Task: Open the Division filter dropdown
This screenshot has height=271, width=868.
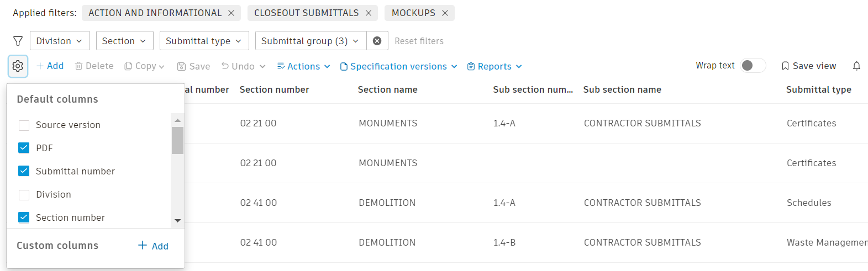Action: 59,41
